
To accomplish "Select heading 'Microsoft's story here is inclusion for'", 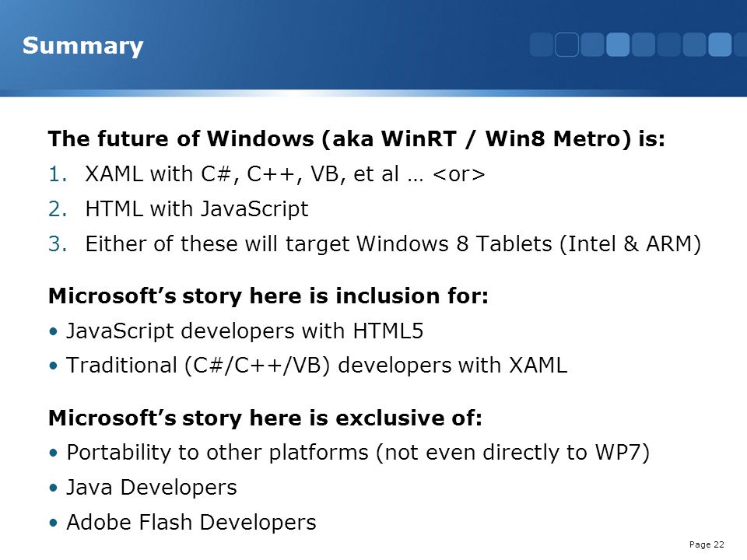I will tap(268, 296).
